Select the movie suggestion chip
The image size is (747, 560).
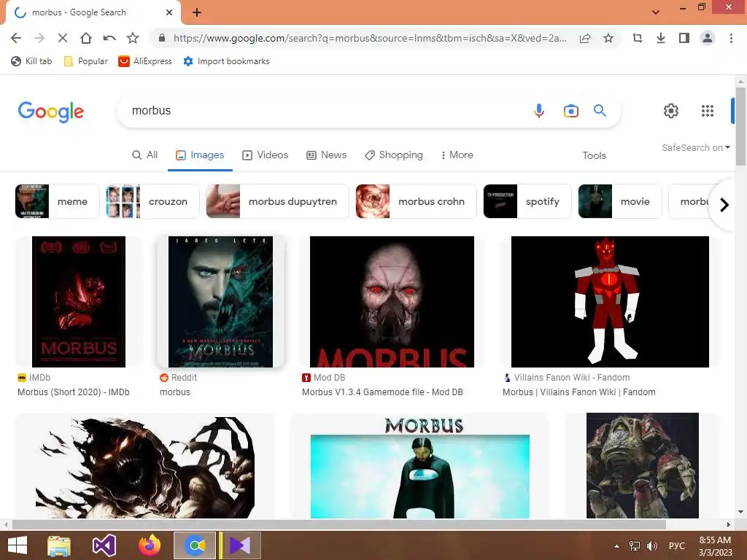pyautogui.click(x=620, y=201)
